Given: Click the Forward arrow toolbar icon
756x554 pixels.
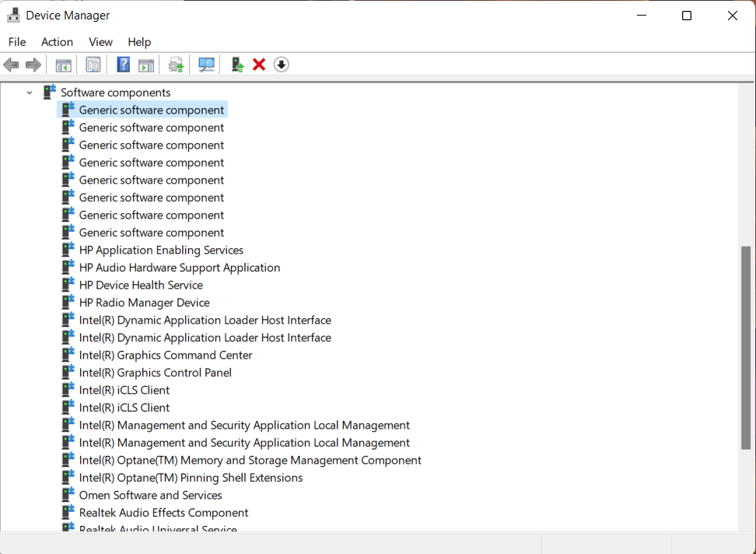Looking at the screenshot, I should pos(33,65).
